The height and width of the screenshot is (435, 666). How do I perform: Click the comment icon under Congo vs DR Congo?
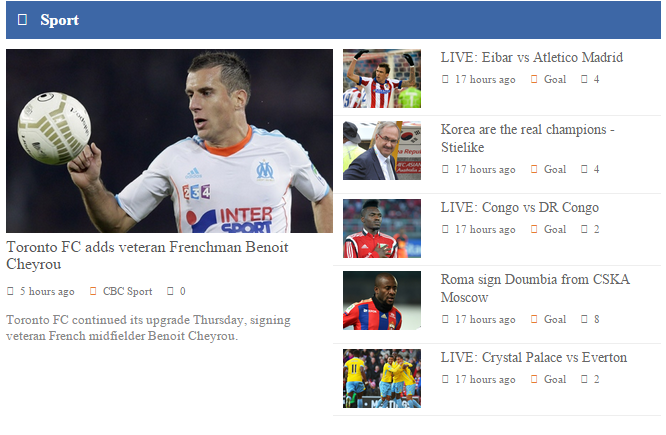pyautogui.click(x=584, y=229)
